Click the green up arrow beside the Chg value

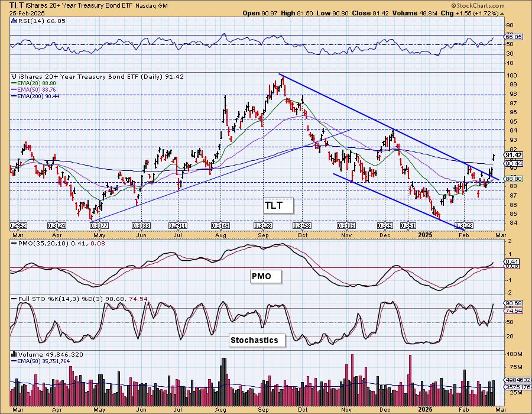click(502, 14)
